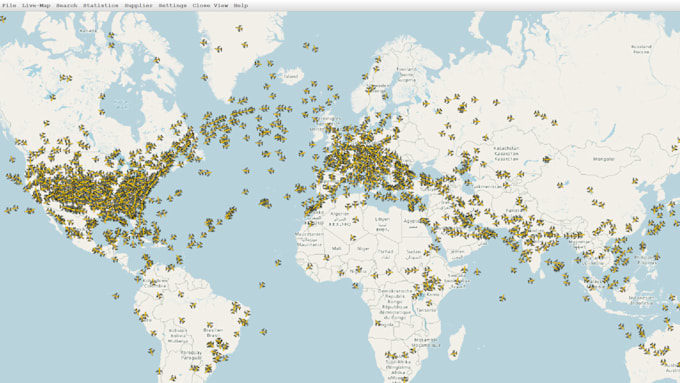680x383 pixels.
Task: Open the Supplier menu
Action: point(138,6)
